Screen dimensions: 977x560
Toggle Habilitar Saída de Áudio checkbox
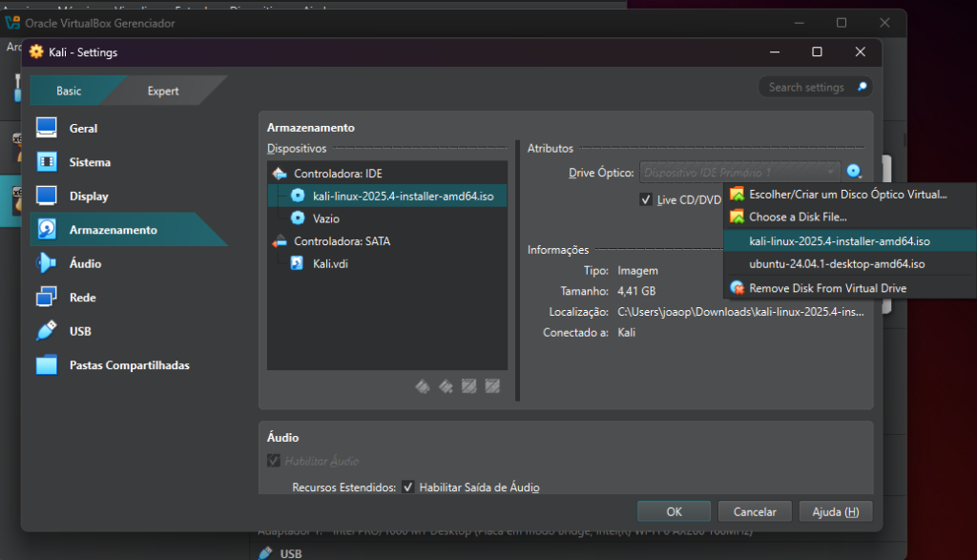point(408,487)
